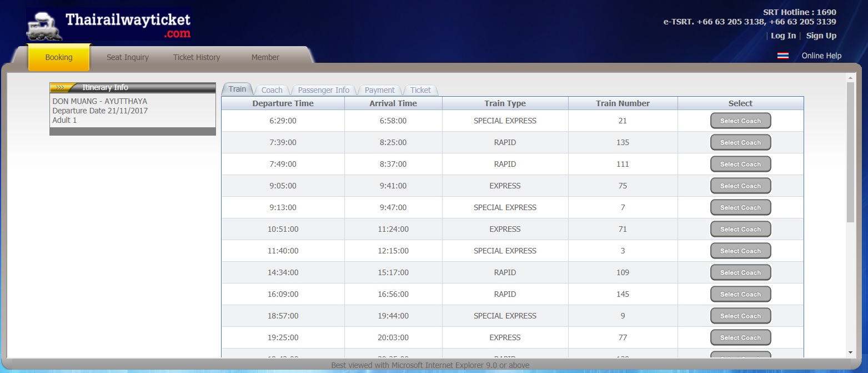Select Coach for train number 75

[x=740, y=186]
